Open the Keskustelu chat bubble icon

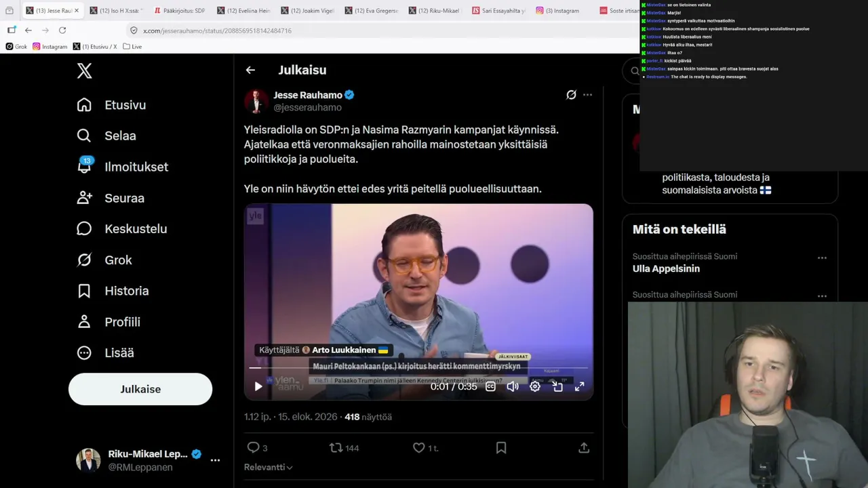(x=84, y=228)
